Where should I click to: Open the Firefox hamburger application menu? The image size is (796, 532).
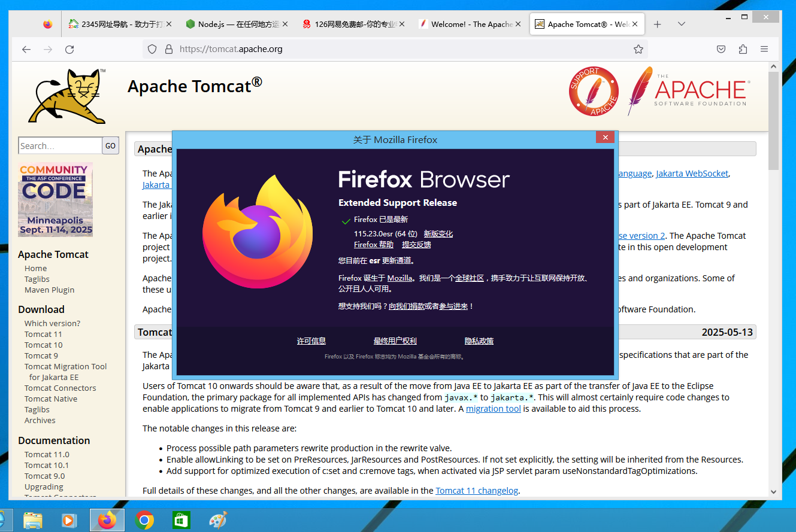(764, 49)
